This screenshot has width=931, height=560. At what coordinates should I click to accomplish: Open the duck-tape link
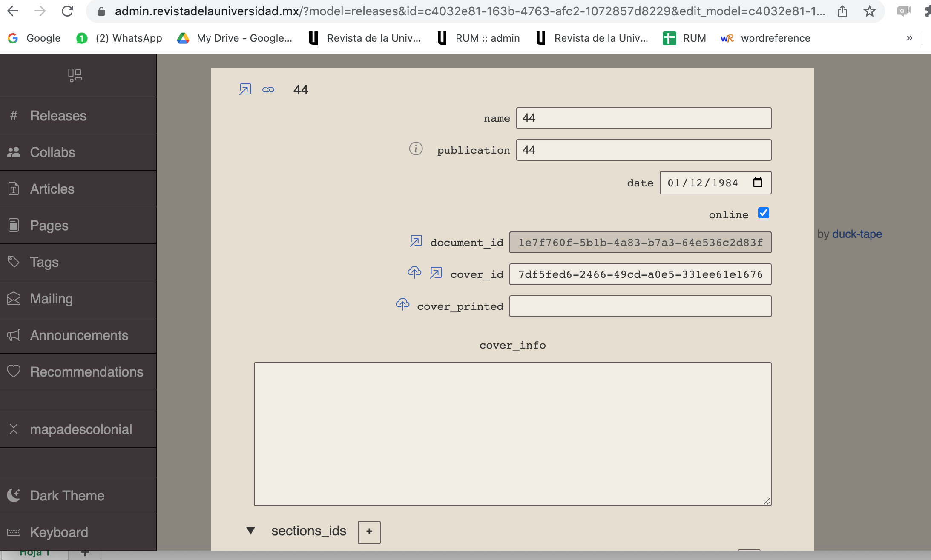[x=857, y=234]
